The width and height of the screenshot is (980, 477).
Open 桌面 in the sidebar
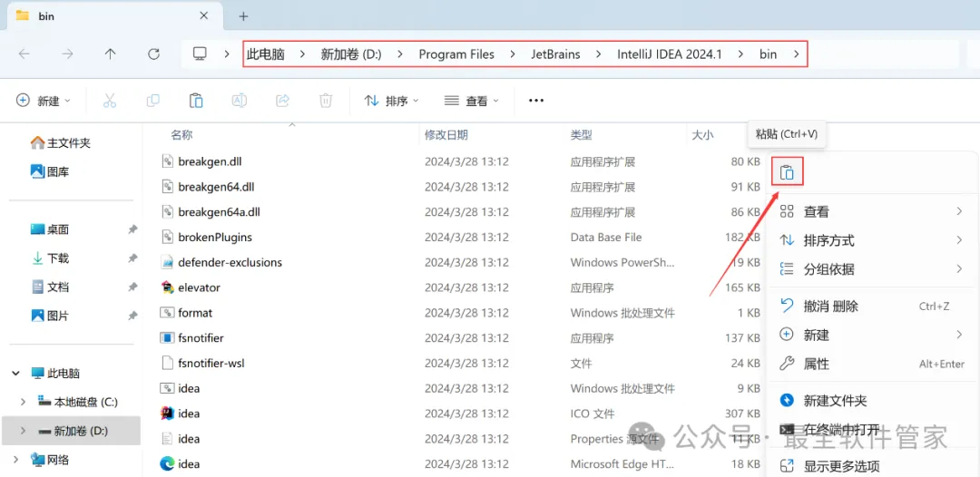tap(50, 229)
